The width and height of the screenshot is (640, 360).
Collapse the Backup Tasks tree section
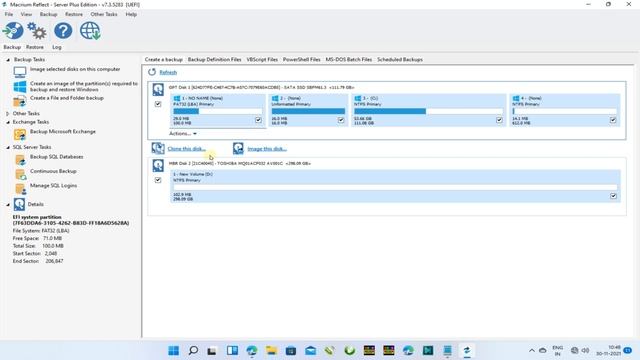coord(8,60)
